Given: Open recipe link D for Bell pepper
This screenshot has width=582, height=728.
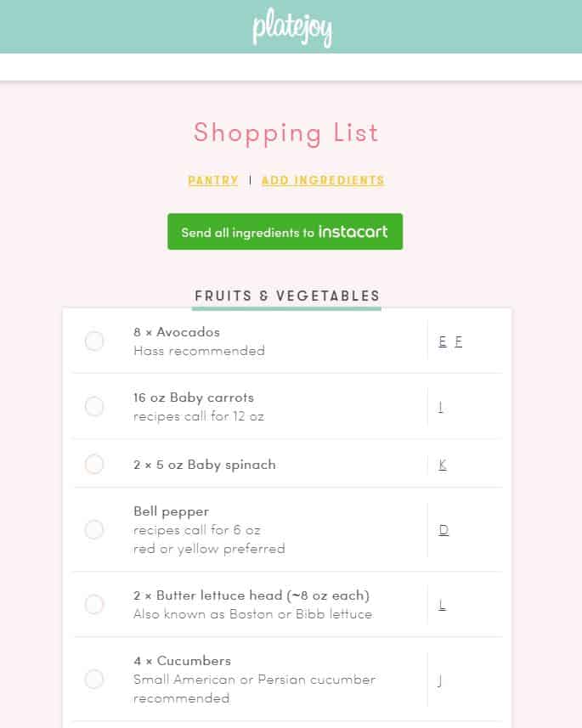Looking at the screenshot, I should click(444, 530).
